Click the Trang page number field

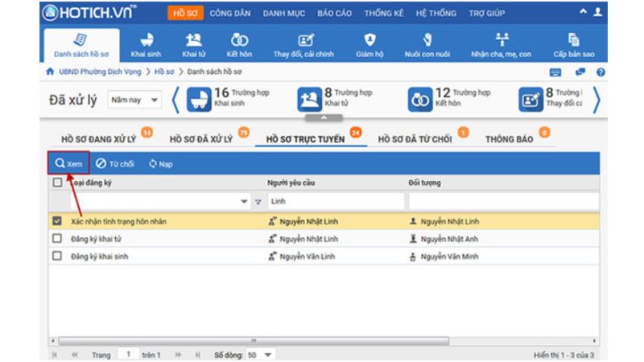click(x=129, y=354)
